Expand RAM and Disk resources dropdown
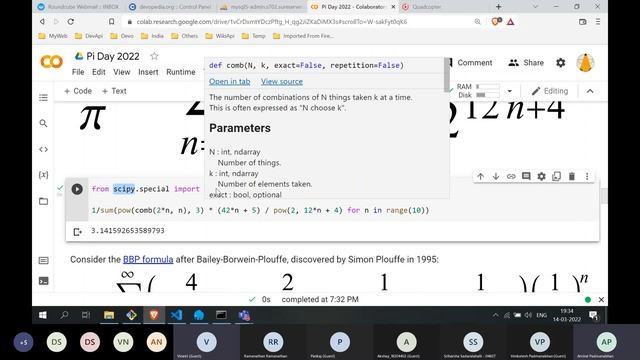The image size is (640, 360). 509,91
